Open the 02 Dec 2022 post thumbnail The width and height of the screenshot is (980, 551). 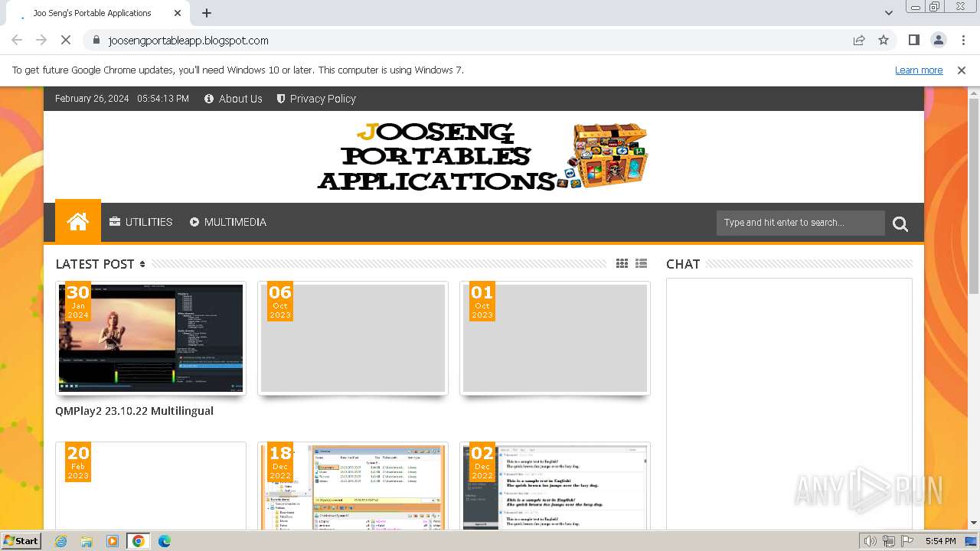(555, 486)
